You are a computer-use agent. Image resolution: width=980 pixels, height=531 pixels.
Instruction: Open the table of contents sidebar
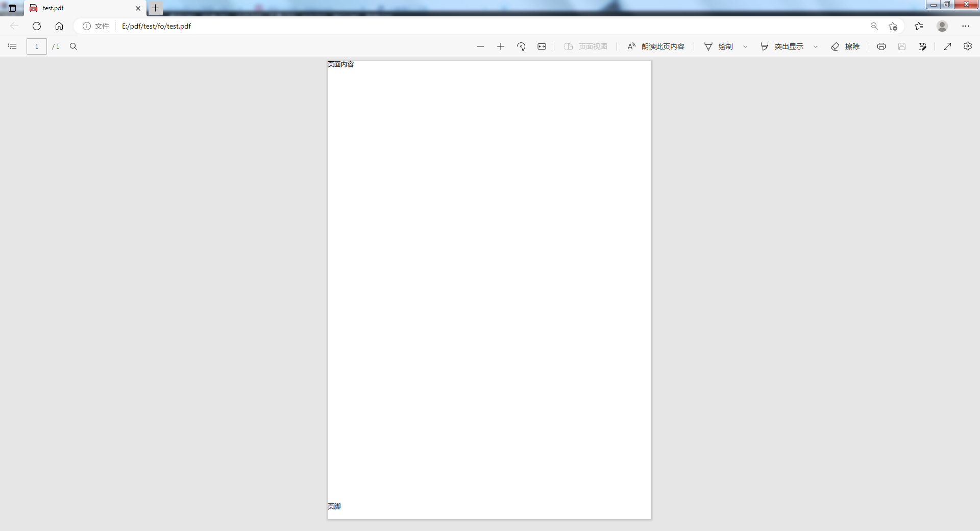tap(12, 46)
